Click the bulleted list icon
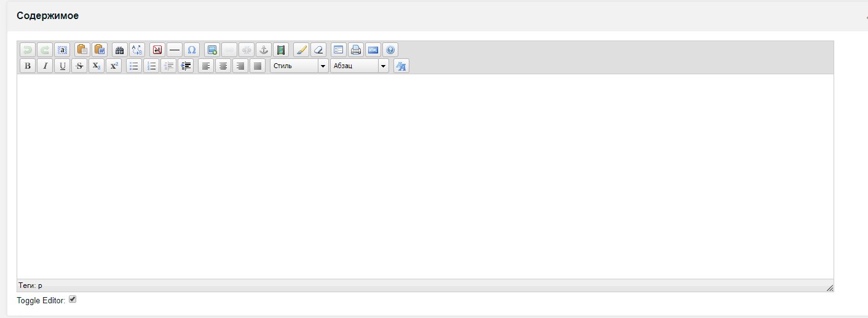Screen dimensions: 868x318 coord(134,66)
